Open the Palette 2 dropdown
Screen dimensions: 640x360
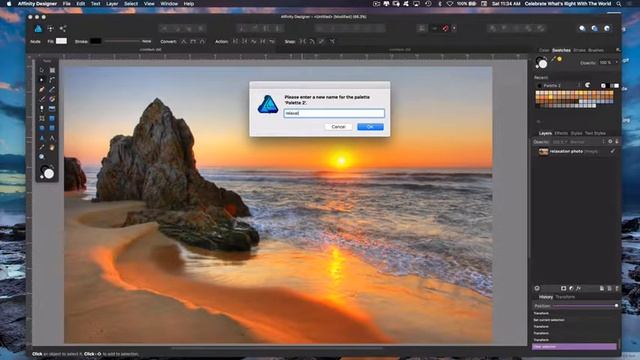(558, 85)
